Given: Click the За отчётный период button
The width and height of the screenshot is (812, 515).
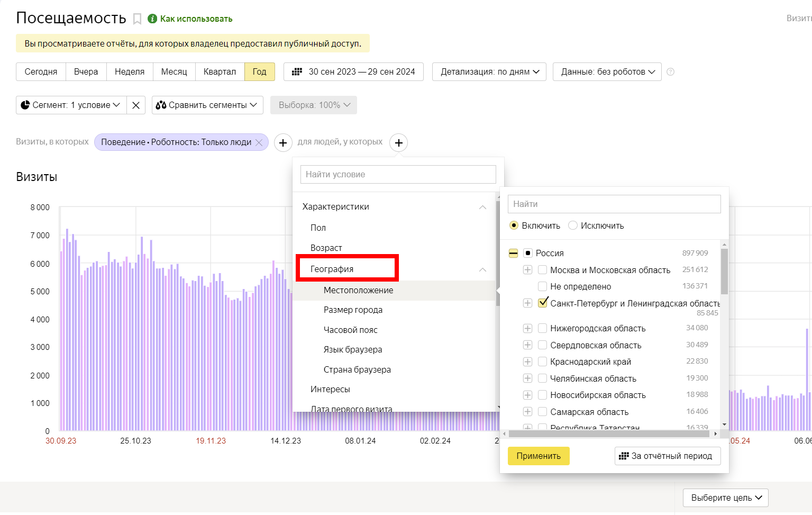Looking at the screenshot, I should point(667,456).
